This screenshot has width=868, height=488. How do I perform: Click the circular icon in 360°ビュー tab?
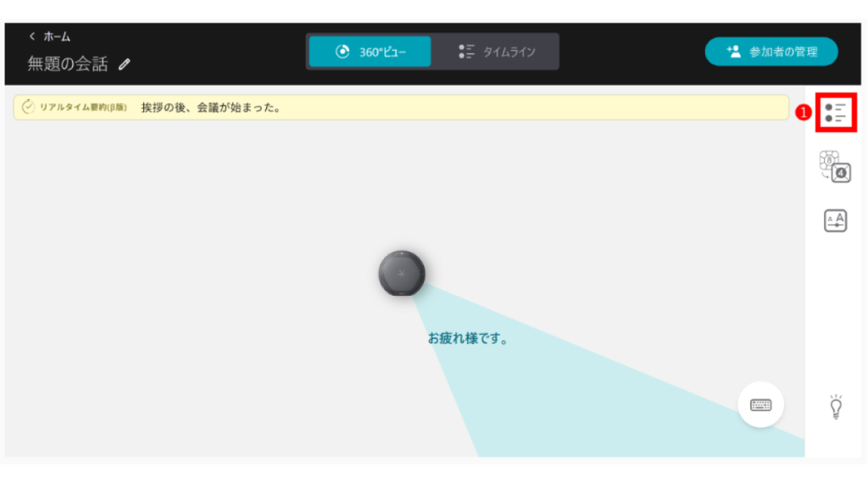pos(342,52)
